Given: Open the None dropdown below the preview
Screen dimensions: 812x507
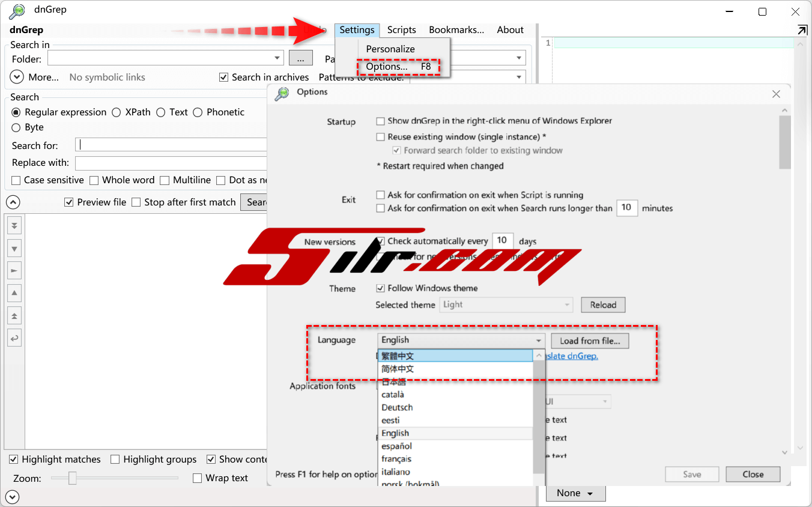Looking at the screenshot, I should (575, 493).
